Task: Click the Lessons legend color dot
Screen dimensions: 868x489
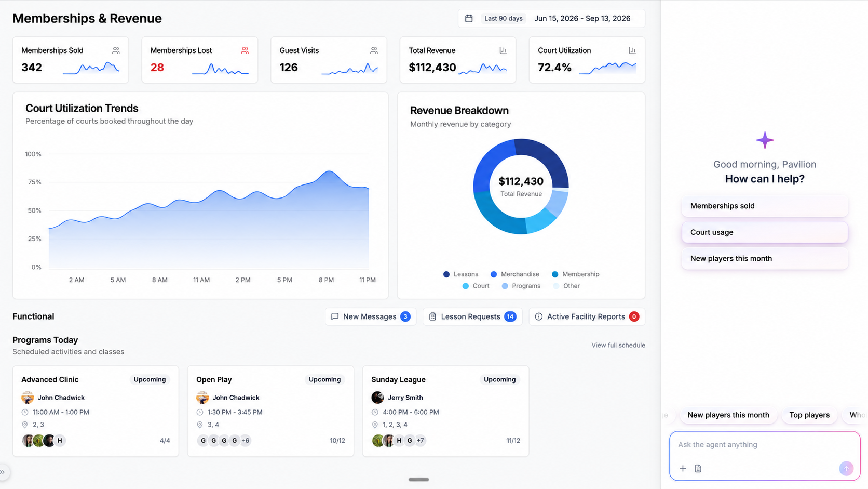Action: 446,274
